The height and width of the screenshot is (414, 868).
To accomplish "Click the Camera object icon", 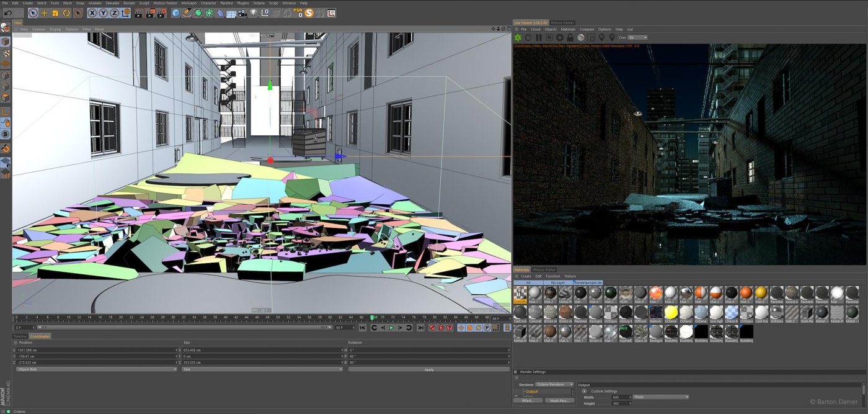I will point(242,13).
